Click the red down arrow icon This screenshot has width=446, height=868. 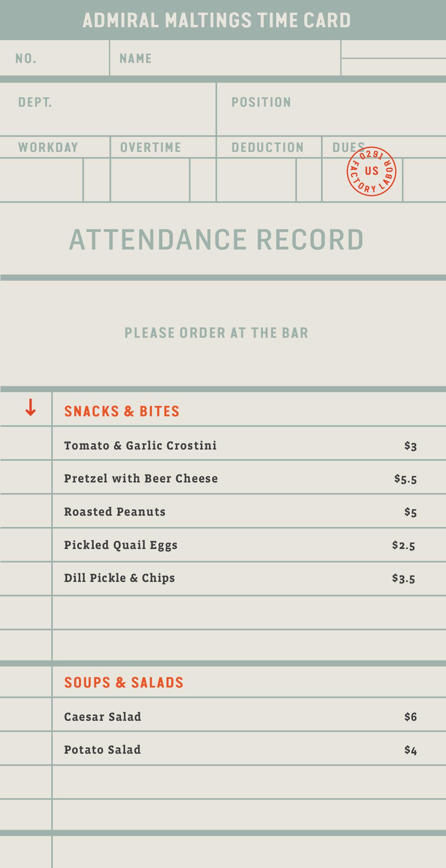30,408
